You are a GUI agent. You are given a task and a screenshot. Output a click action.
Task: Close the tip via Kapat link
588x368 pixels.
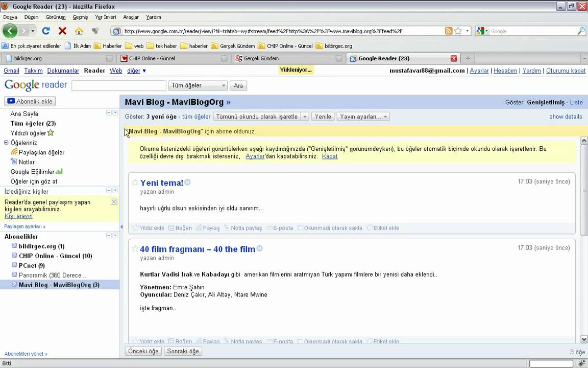(330, 156)
